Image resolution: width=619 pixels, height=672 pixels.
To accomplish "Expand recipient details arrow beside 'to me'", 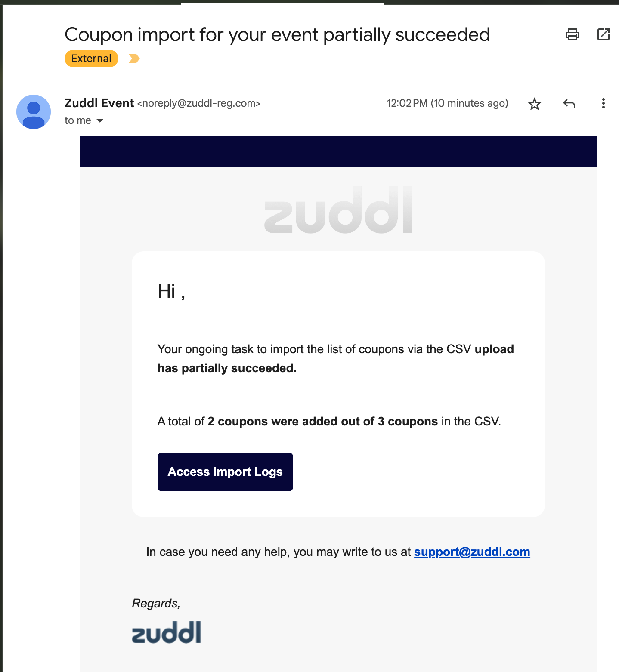I will pyautogui.click(x=100, y=121).
